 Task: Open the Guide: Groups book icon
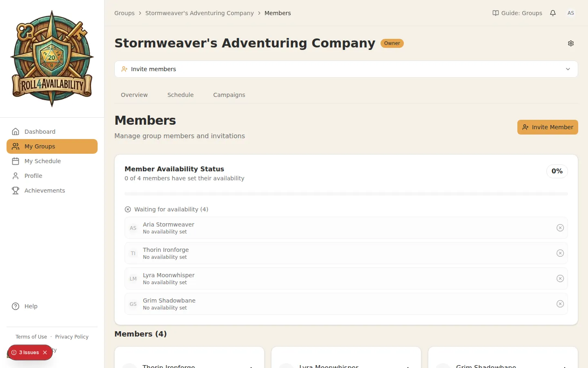pyautogui.click(x=495, y=13)
